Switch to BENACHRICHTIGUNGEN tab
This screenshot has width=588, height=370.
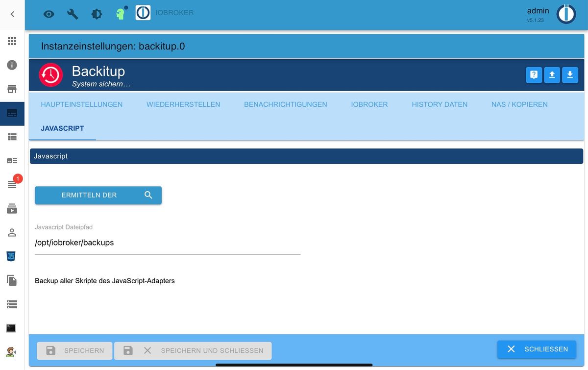click(x=286, y=104)
